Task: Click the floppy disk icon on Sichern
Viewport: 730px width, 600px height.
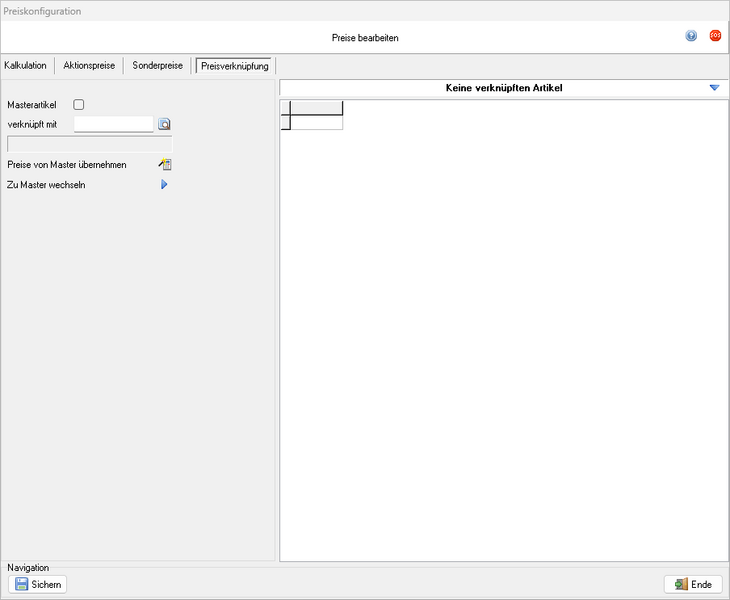Action: point(21,584)
